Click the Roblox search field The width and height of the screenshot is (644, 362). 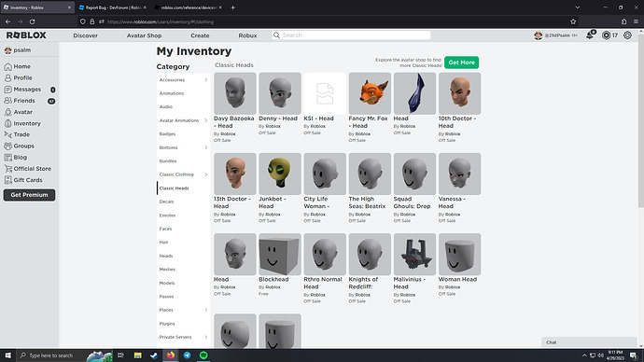(x=351, y=35)
